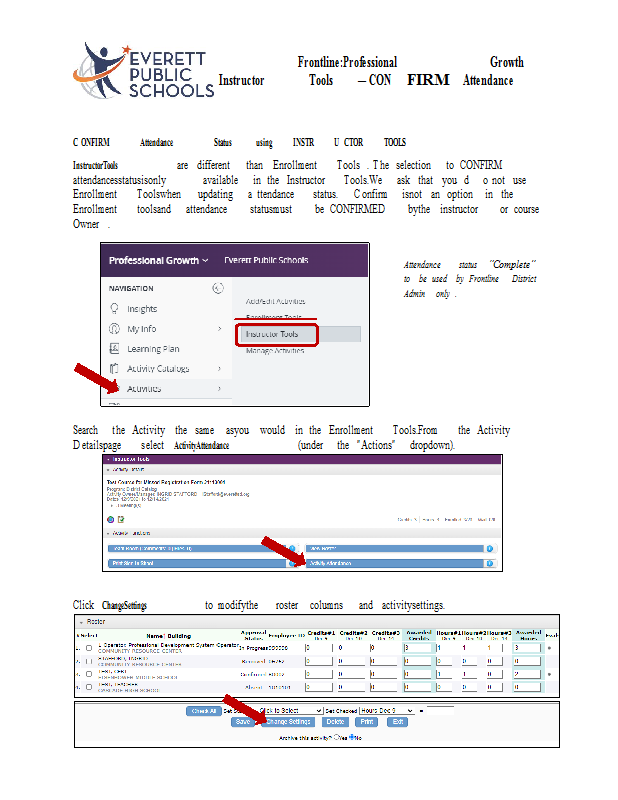This screenshot has height=800, width=618.
Task: Open the Professional Growth dropdown
Action: (158, 260)
